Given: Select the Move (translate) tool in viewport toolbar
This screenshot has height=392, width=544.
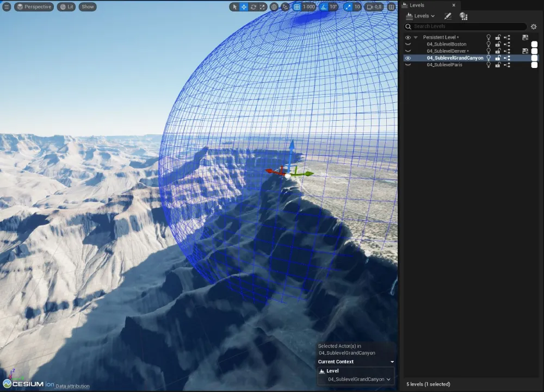Looking at the screenshot, I should [x=244, y=7].
